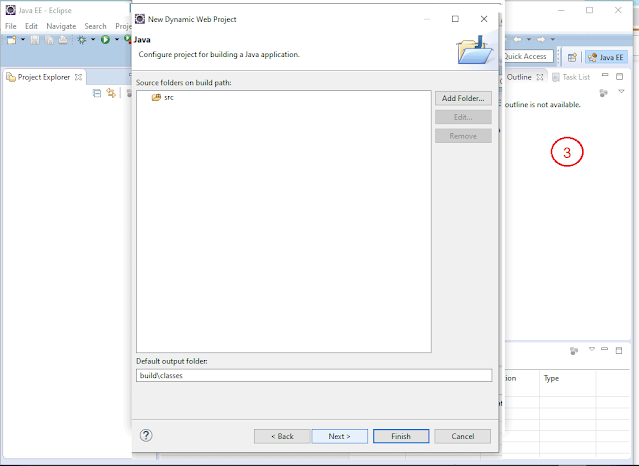Click Collapse All in Project Explorer

click(x=97, y=93)
